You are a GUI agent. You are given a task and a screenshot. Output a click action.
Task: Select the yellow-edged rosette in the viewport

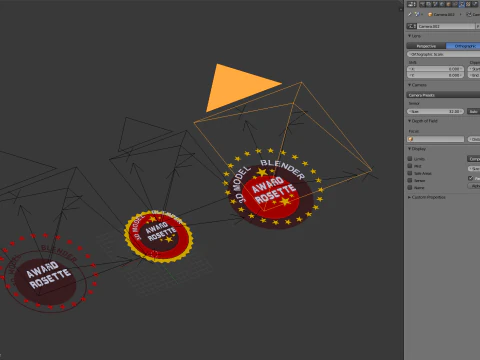tap(159, 236)
